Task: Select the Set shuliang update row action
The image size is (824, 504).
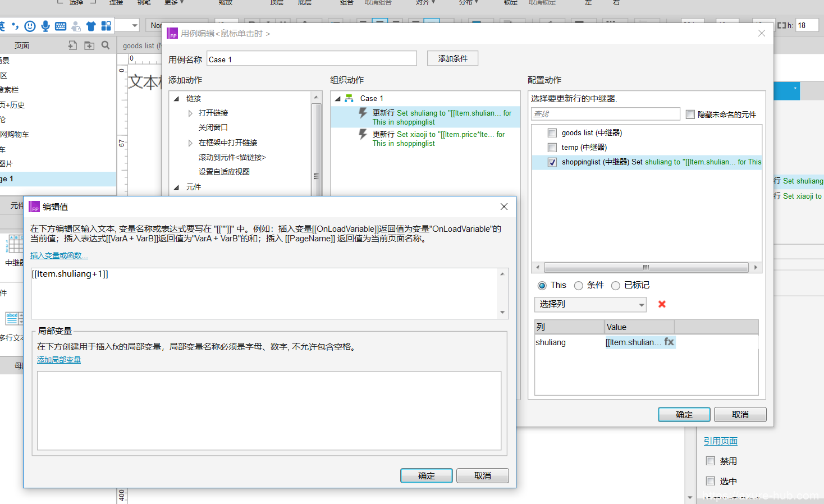Action: pyautogui.click(x=425, y=117)
